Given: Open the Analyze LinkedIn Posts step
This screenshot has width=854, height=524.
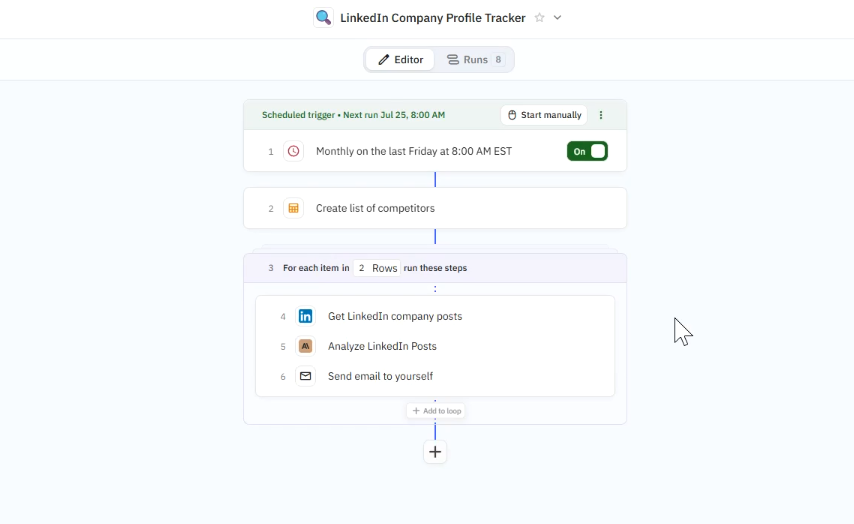Looking at the screenshot, I should click(435, 346).
